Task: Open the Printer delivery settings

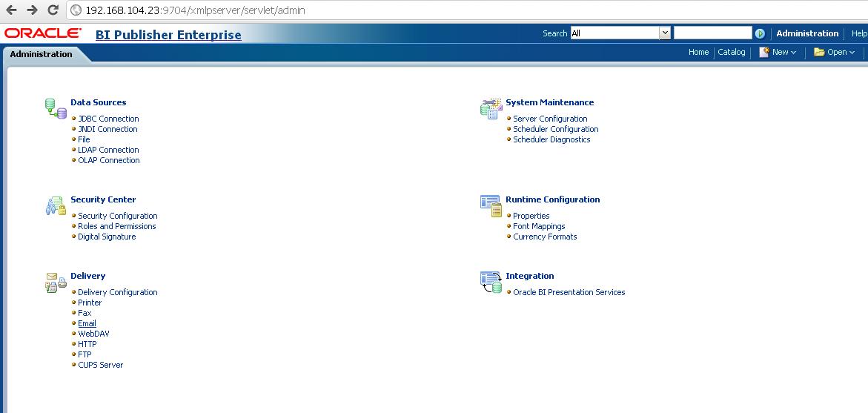Action: 90,303
